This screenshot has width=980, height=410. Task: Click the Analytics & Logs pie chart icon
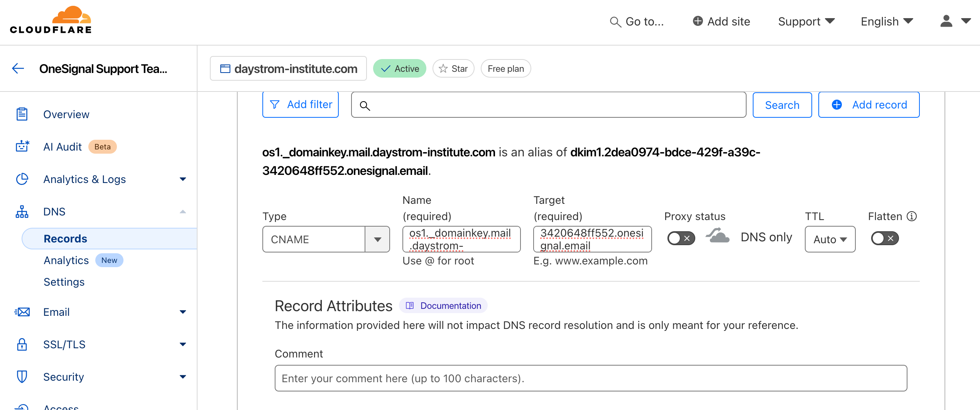pos(22,179)
